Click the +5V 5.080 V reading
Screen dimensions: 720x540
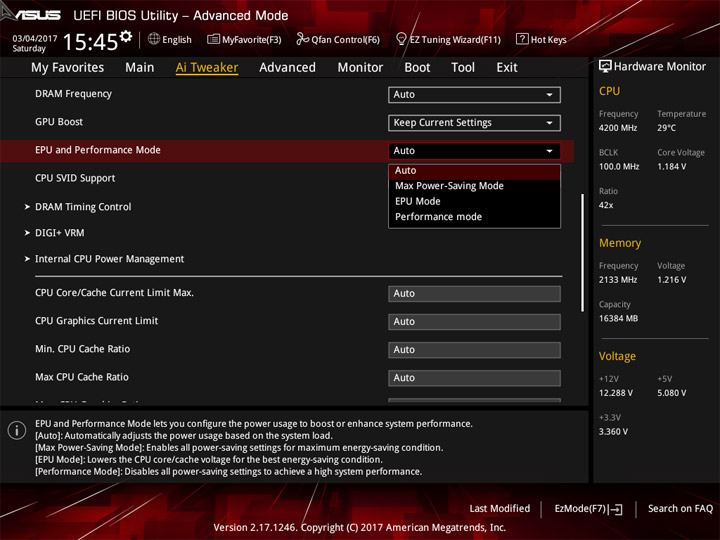pyautogui.click(x=671, y=393)
